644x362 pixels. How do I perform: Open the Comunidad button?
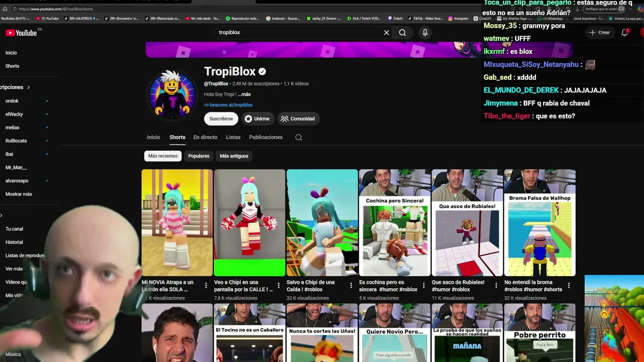pyautogui.click(x=298, y=119)
